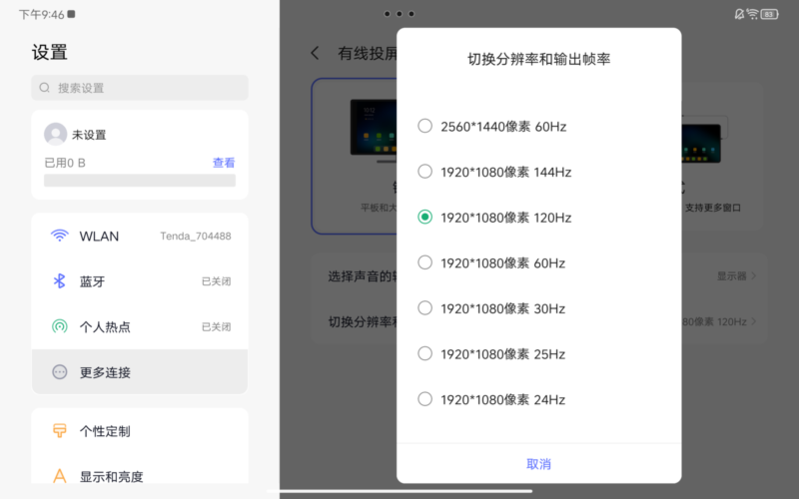This screenshot has height=499, width=799.
Task: Click the 个性定制 paintbrush icon
Action: [60, 431]
